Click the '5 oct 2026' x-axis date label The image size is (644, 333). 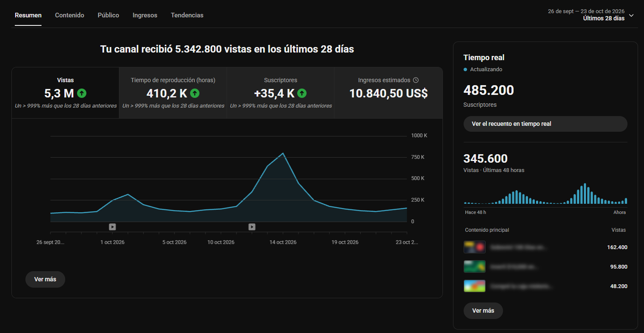(174, 242)
